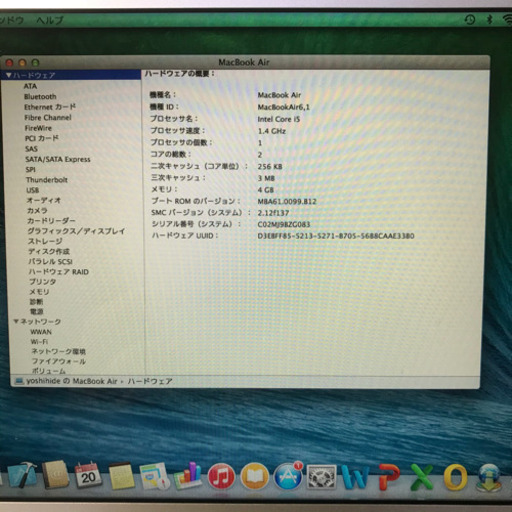This screenshot has width=512, height=512.
Task: Click hardware UUID value text
Action: click(x=336, y=236)
